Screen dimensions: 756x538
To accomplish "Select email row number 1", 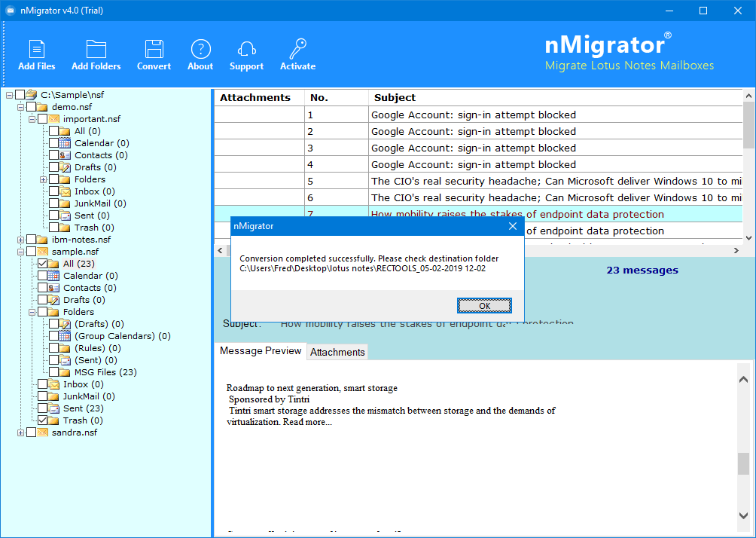I will (x=478, y=115).
